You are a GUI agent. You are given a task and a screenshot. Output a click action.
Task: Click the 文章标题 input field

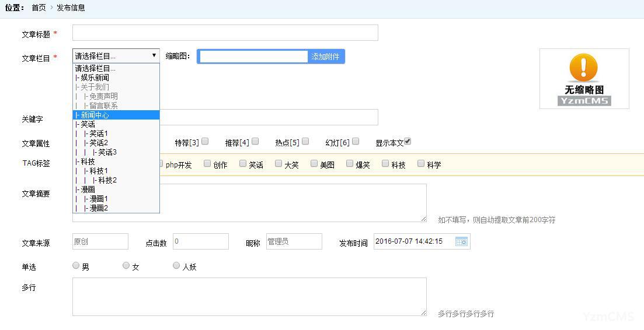pyautogui.click(x=225, y=33)
